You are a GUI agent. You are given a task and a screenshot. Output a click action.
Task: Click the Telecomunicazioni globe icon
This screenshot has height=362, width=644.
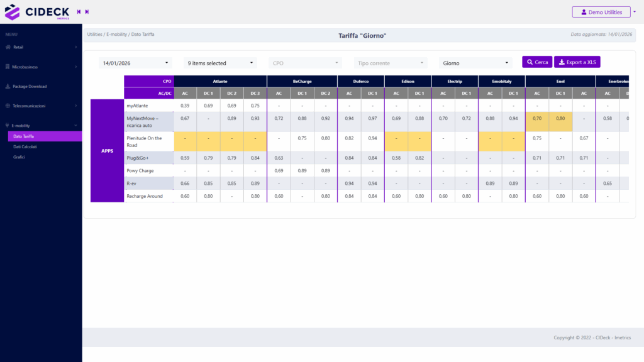(x=8, y=106)
